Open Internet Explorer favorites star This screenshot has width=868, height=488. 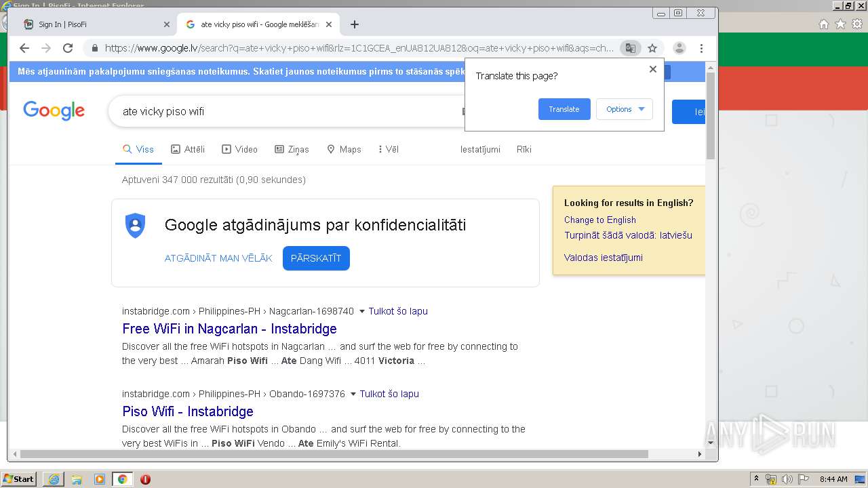(x=841, y=24)
